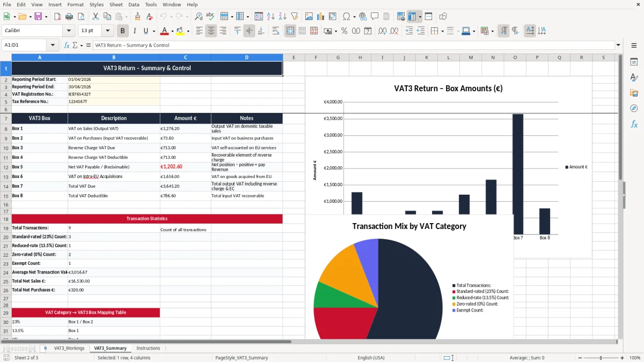The height and width of the screenshot is (362, 644).
Task: Insert a hyperlink
Action: tap(363, 17)
